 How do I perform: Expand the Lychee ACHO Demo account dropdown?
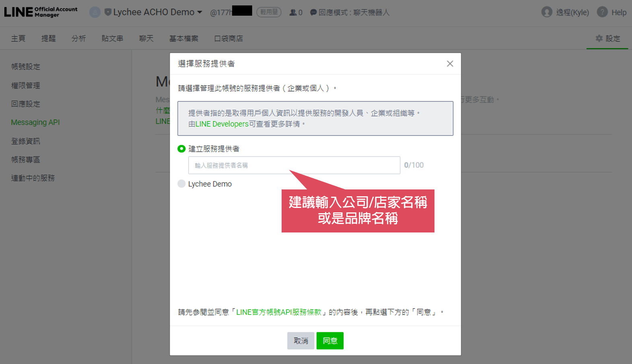pyautogui.click(x=158, y=12)
